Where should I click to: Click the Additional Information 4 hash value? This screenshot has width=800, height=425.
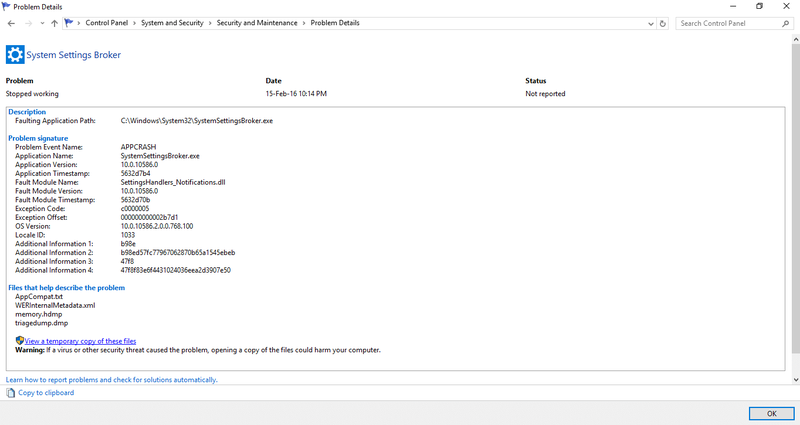[x=176, y=270]
